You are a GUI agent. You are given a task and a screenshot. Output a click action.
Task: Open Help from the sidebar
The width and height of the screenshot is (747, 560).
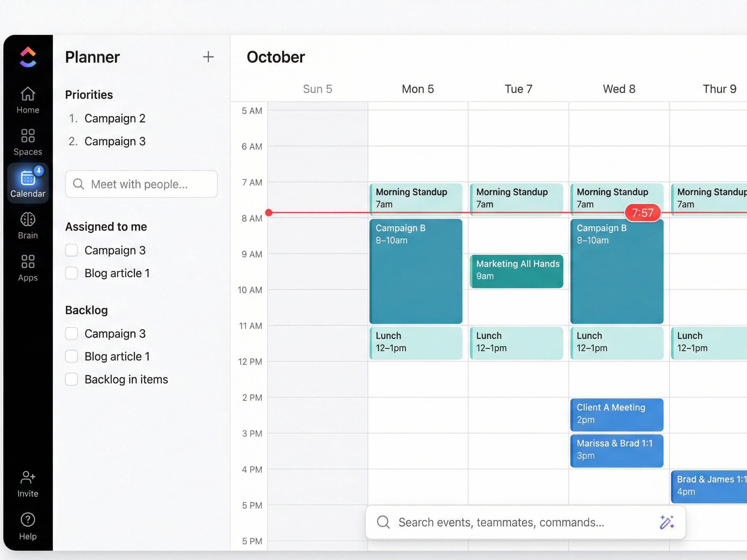(27, 526)
